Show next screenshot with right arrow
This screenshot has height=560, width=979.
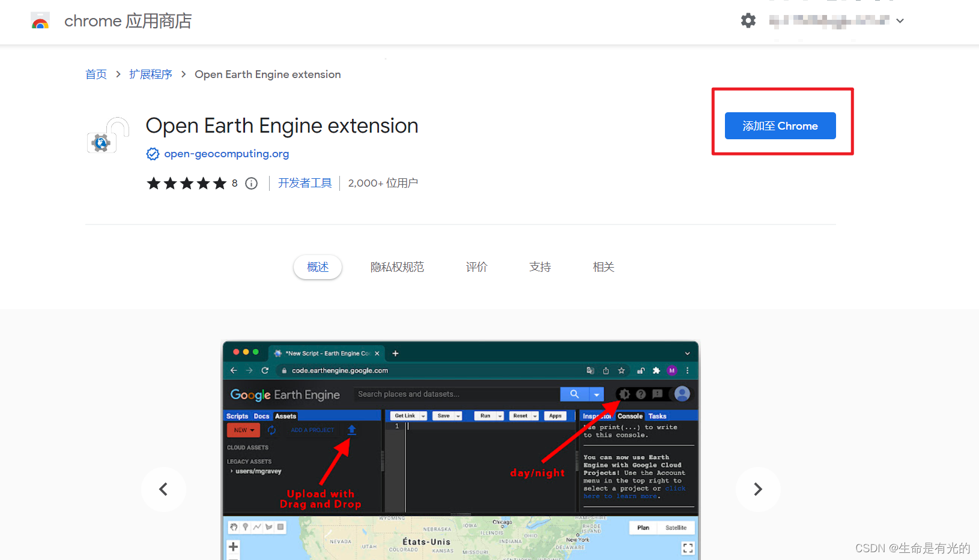coord(758,489)
